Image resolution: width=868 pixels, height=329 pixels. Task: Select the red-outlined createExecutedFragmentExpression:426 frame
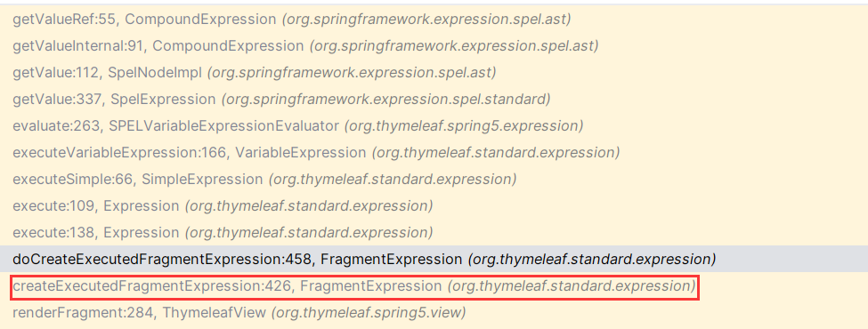point(355,286)
